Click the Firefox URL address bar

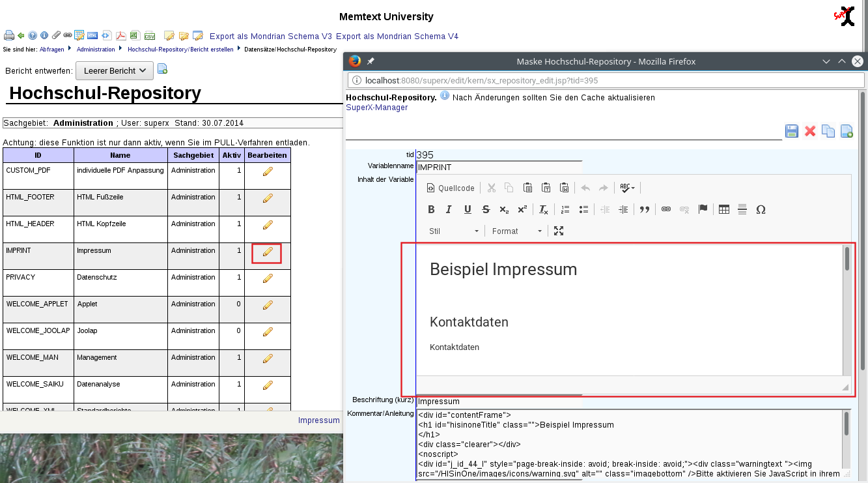click(606, 81)
